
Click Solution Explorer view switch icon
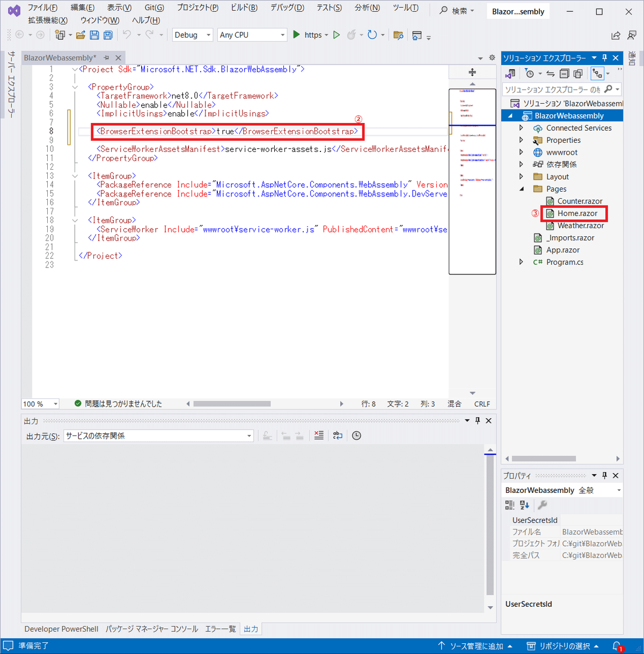click(x=510, y=74)
